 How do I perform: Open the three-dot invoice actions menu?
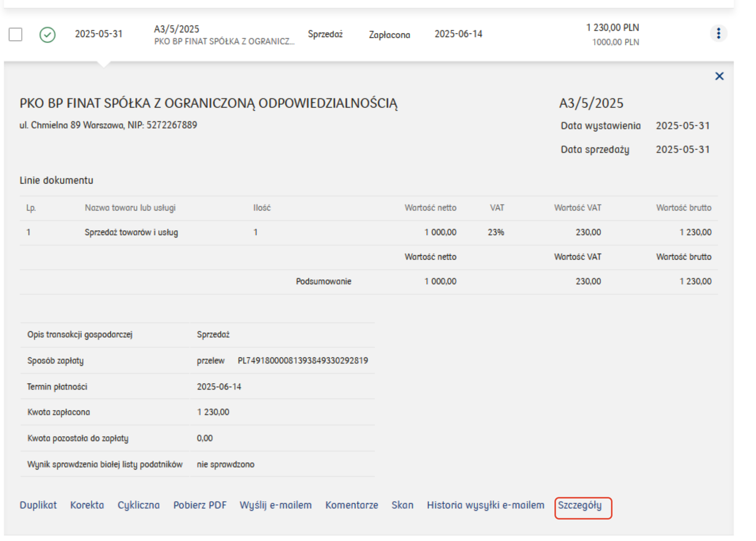pyautogui.click(x=718, y=34)
